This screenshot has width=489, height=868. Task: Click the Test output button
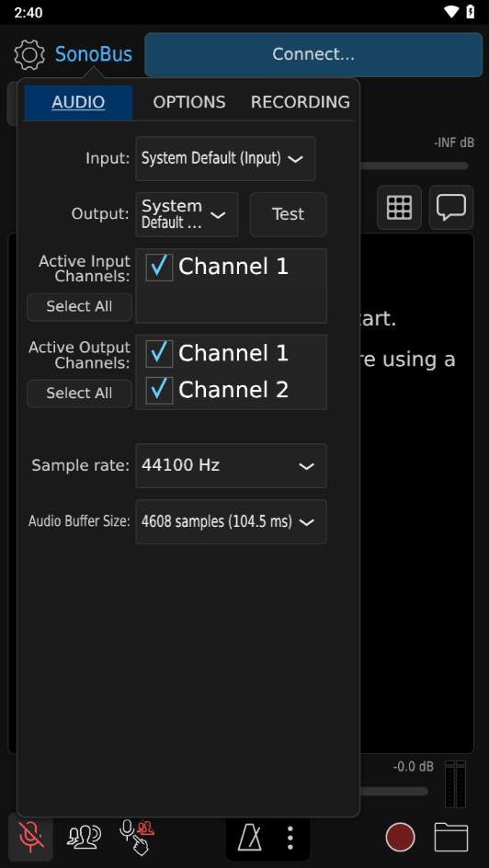pos(289,214)
